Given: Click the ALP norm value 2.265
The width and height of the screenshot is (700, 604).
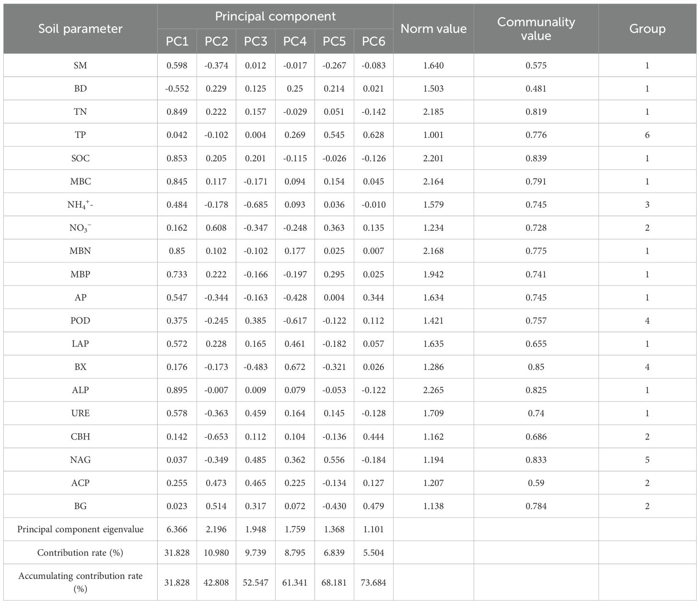Looking at the screenshot, I should click(433, 390).
